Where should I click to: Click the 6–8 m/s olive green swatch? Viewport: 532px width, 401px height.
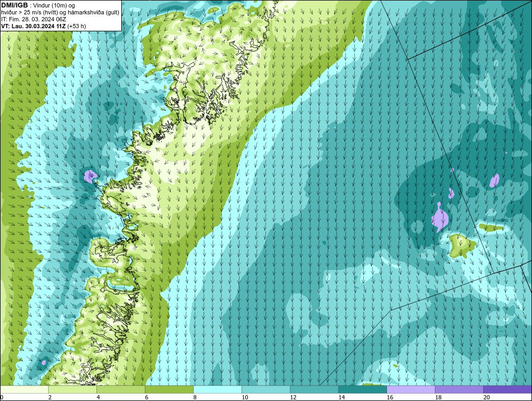click(169, 389)
